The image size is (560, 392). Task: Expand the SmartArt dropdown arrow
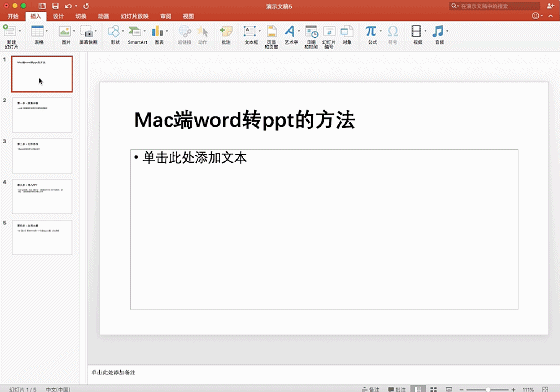(x=145, y=31)
